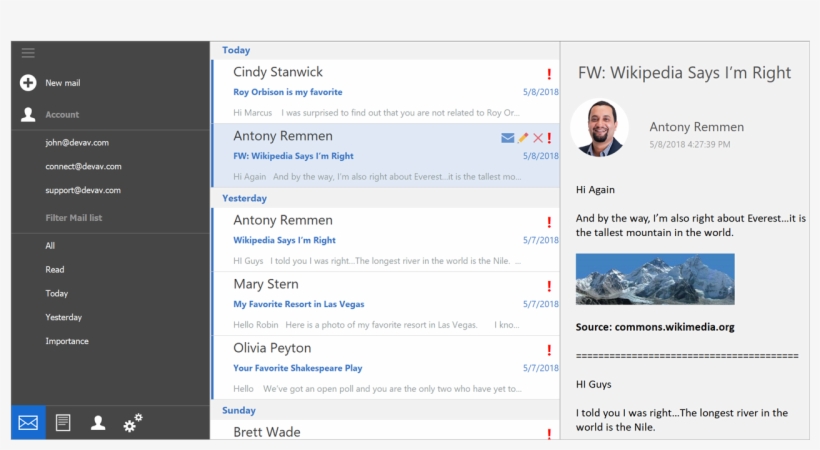Open the Mail view envelope icon

point(28,422)
